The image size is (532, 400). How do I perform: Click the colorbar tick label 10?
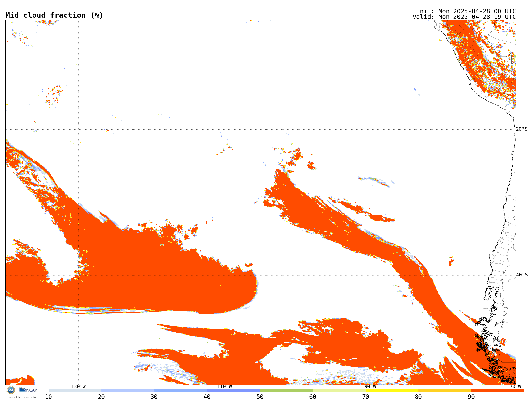click(49, 397)
